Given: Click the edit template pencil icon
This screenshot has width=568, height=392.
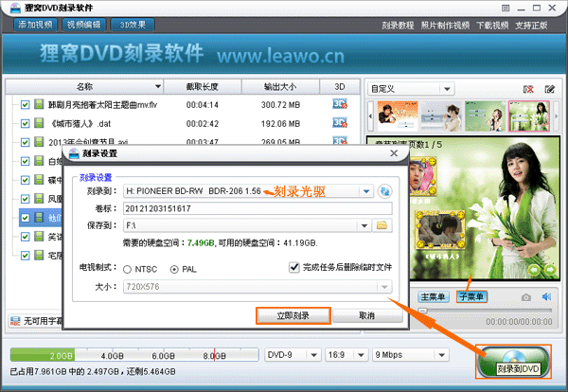Looking at the screenshot, I should [x=549, y=89].
